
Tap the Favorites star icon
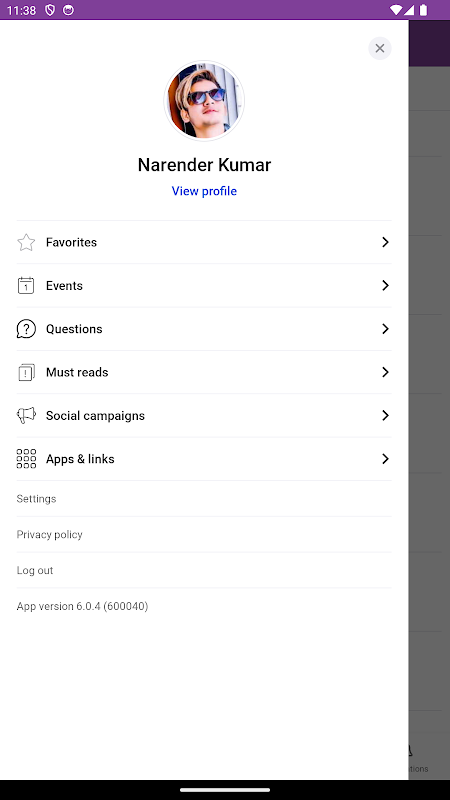(26, 242)
